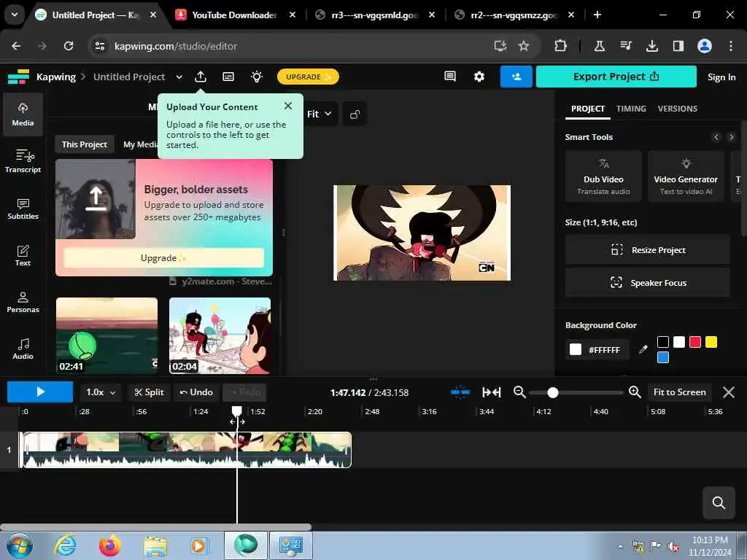Close the timeline with the X icon

[729, 392]
